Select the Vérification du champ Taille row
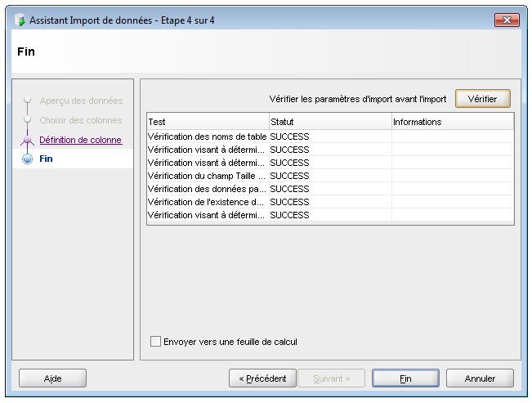The height and width of the screenshot is (403, 532). 207,176
